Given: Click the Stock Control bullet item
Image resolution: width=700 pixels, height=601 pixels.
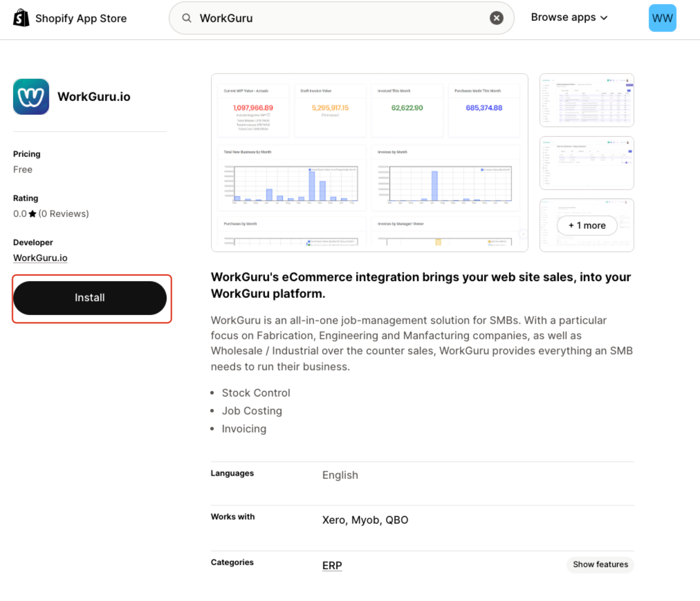Looking at the screenshot, I should click(256, 393).
